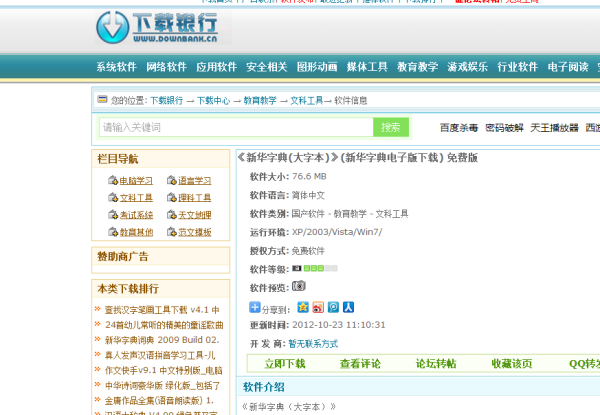
Task: Click the green 搜索 button
Action: click(x=391, y=127)
